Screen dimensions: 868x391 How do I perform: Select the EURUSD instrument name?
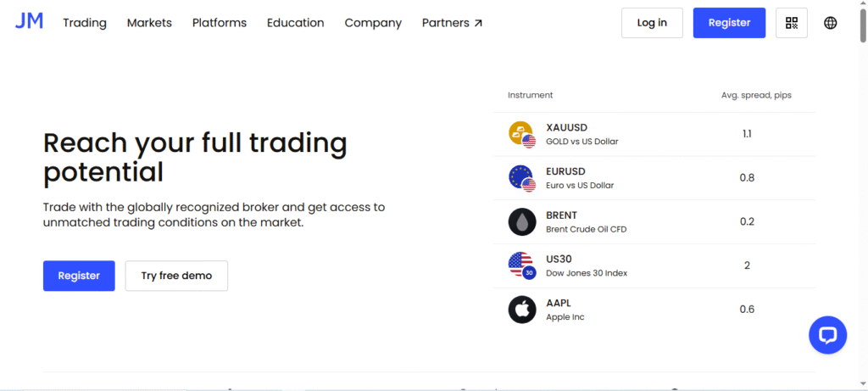(565, 171)
